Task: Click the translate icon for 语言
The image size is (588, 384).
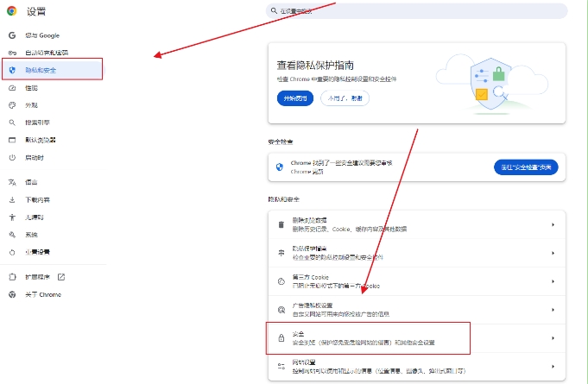Action: point(12,182)
